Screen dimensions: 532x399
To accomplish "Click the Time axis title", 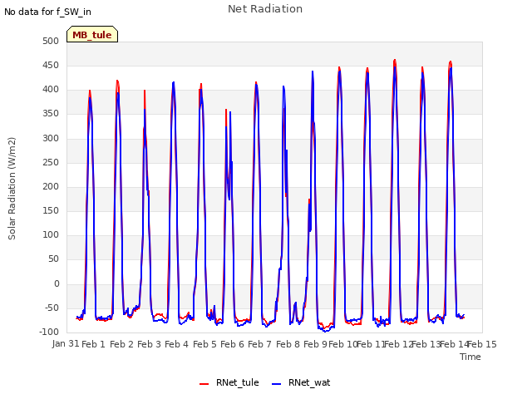I will coord(470,357).
